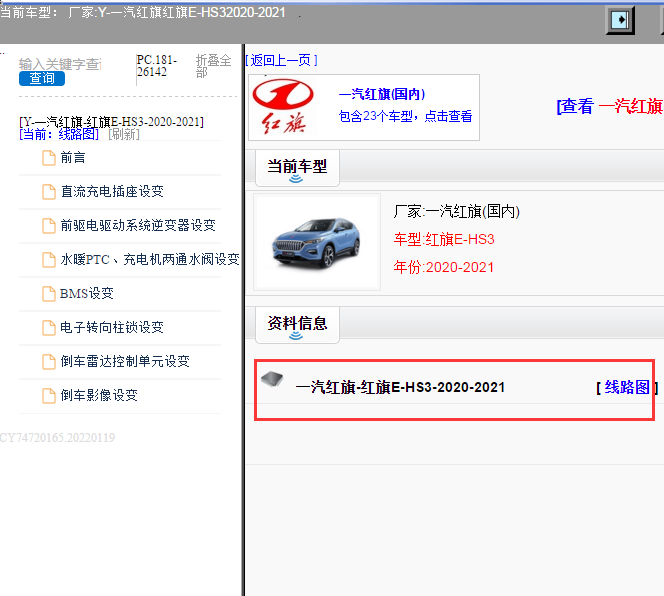Click the 厂家:一汽红旗(国内) text
Image resolution: width=664 pixels, height=596 pixels.
(456, 211)
